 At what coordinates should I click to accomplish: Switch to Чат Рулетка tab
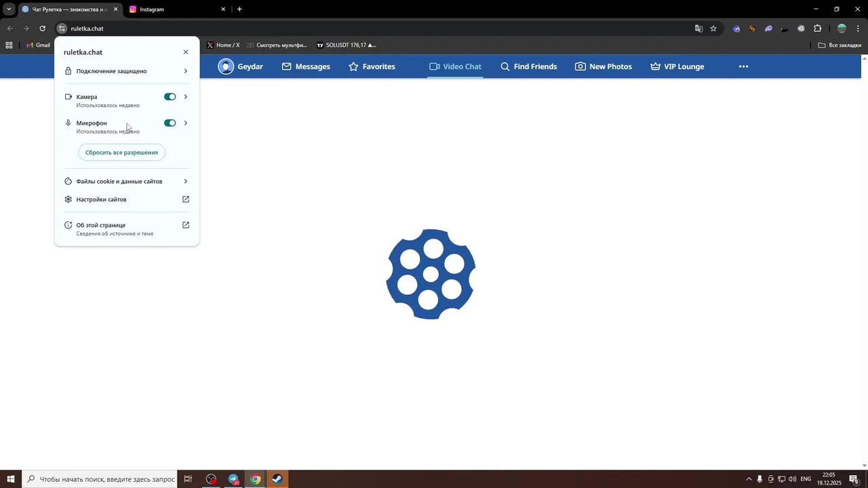point(69,9)
